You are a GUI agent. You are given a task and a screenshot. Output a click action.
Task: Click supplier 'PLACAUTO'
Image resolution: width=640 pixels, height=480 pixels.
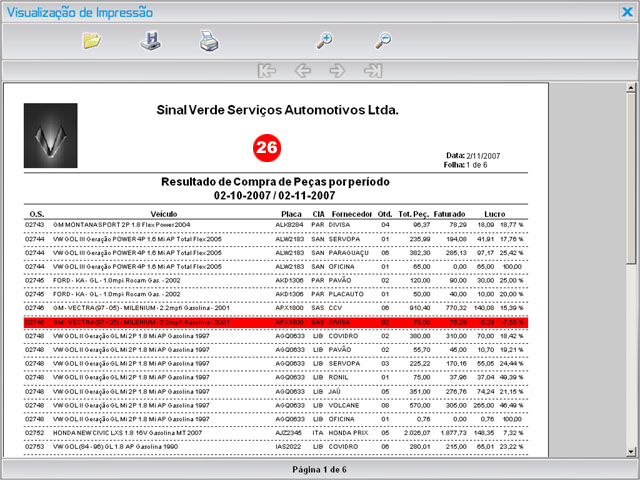tap(346, 294)
